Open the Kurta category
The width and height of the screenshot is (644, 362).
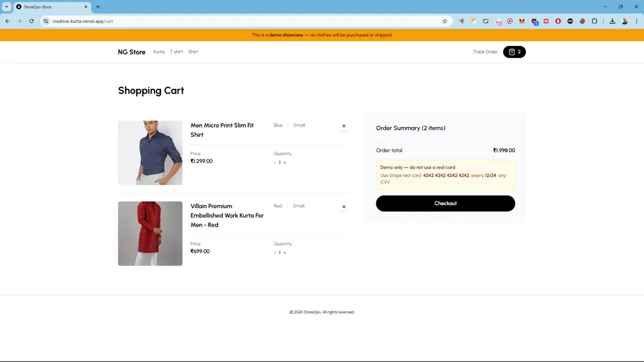(x=159, y=52)
